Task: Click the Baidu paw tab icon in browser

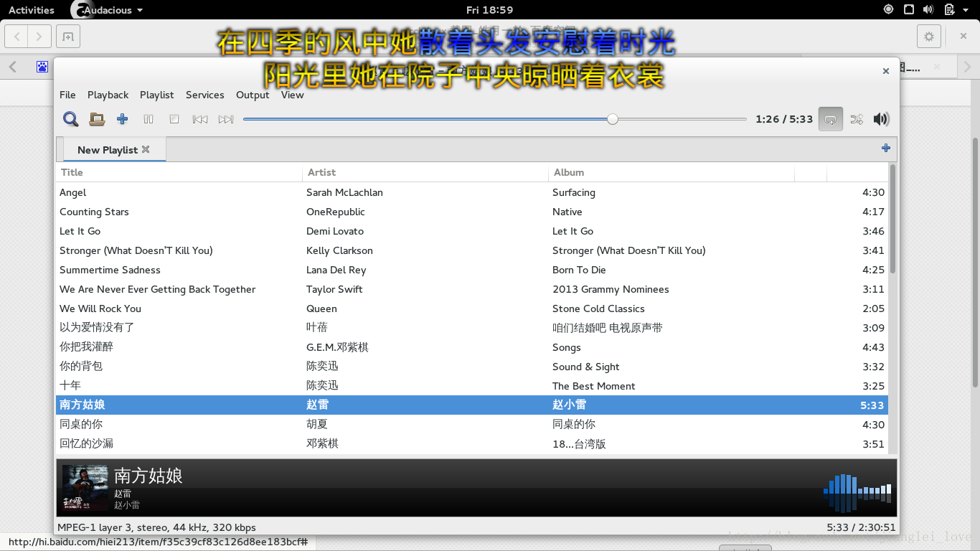Action: tap(43, 67)
